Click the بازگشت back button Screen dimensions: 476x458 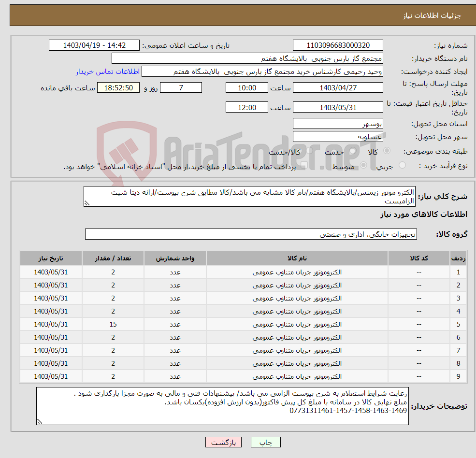pos(223,442)
